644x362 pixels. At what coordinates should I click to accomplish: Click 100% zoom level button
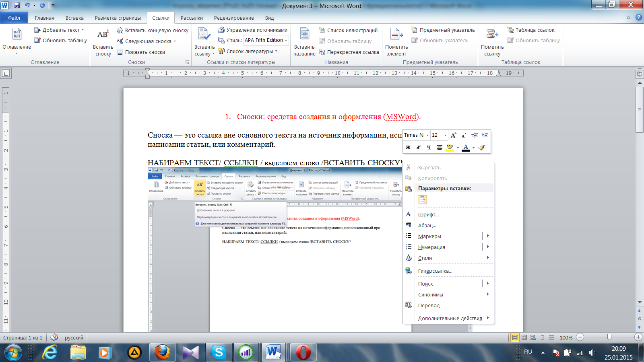(x=566, y=337)
